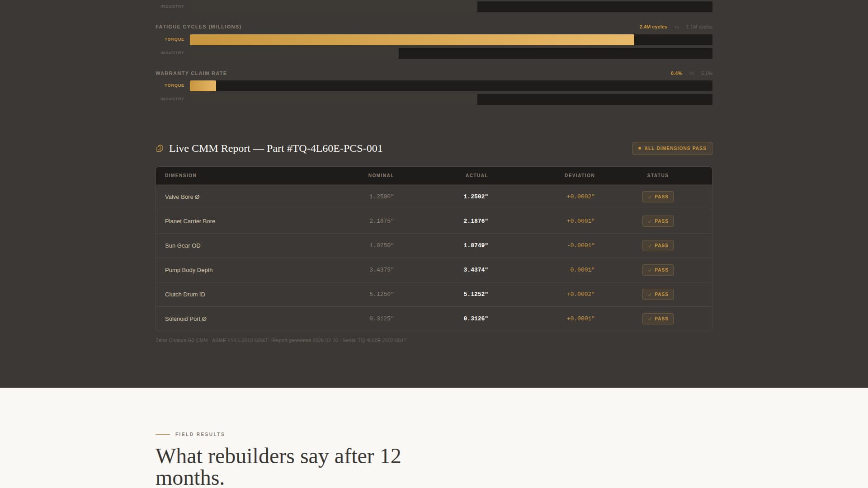Click the Torque fatigue cycles gold bar
This screenshot has height=488, width=868.
pos(411,40)
